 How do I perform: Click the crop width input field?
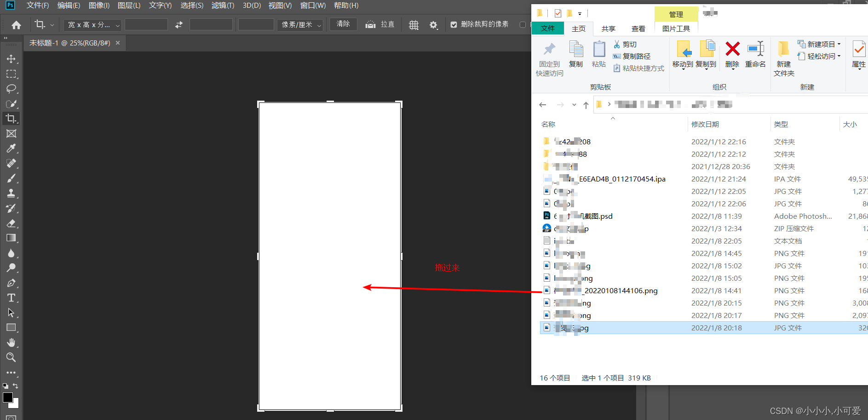[x=146, y=25]
